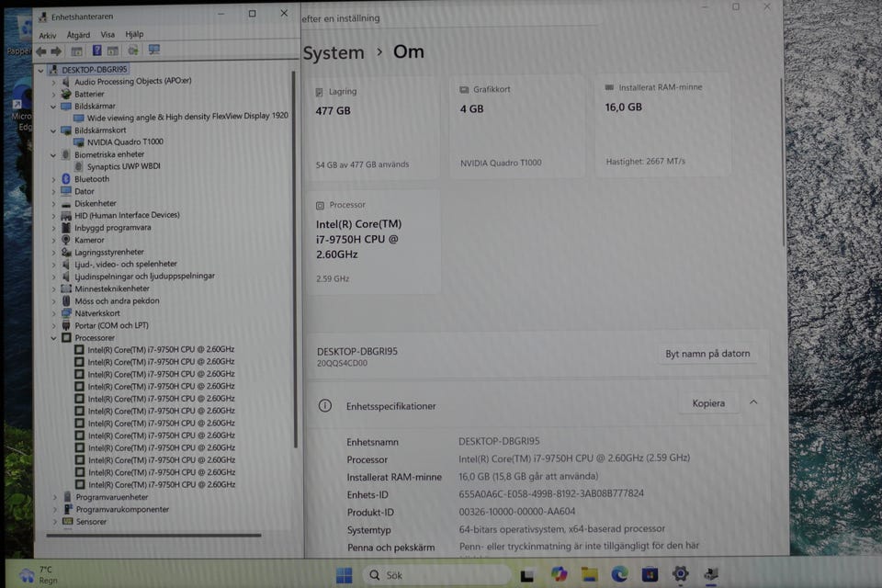Viewport: 882px width, 588px height.
Task: Open Microsoft Edge from the taskbar
Action: tap(619, 574)
